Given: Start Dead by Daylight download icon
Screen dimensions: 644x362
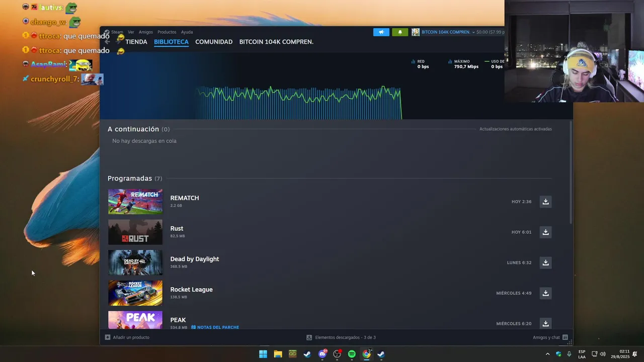Looking at the screenshot, I should pyautogui.click(x=545, y=262).
